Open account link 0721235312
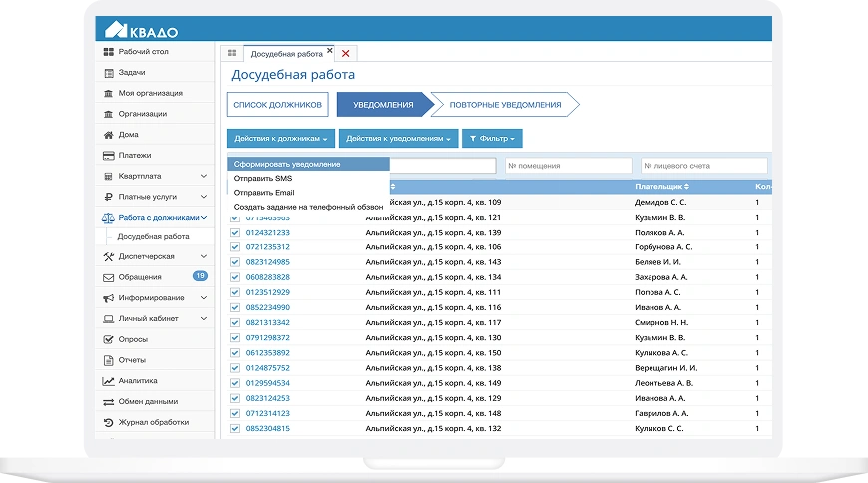Image resolution: width=868 pixels, height=483 pixels. [x=268, y=246]
